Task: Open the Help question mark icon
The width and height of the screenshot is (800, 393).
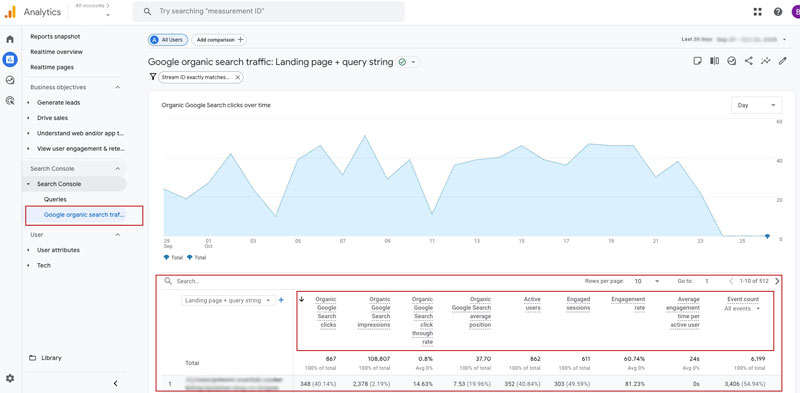Action: (778, 12)
